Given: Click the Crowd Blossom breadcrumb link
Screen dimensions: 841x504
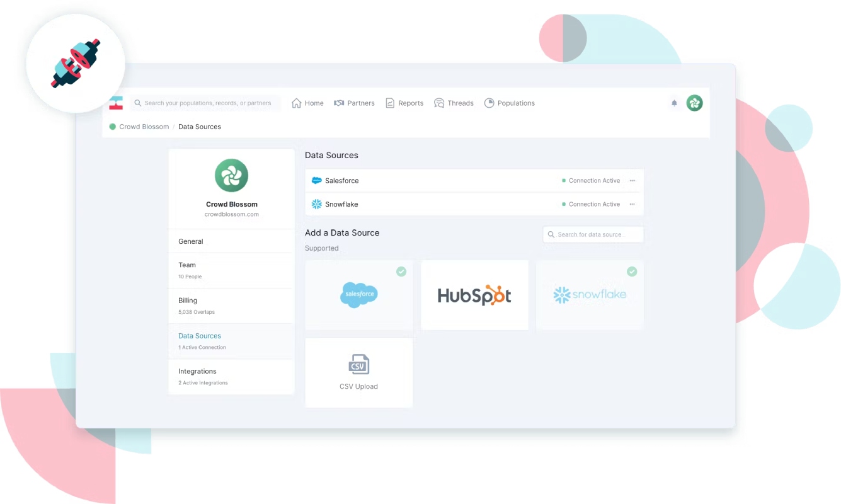Looking at the screenshot, I should (144, 127).
